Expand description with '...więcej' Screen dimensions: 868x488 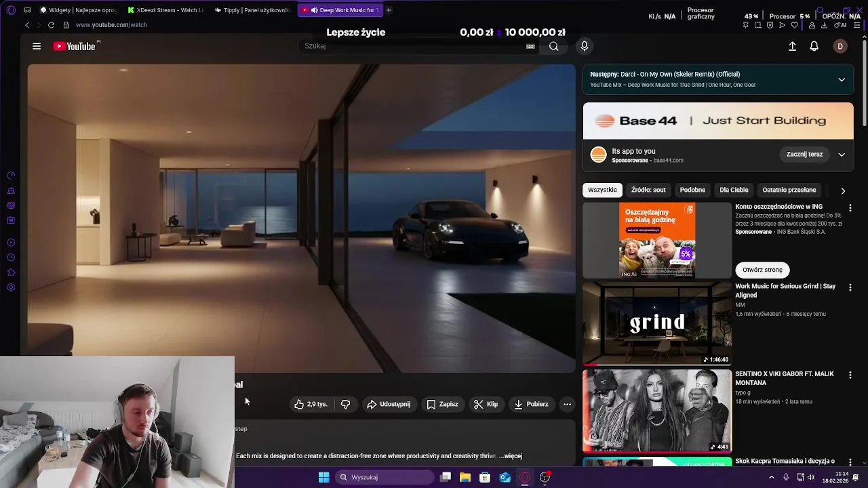pos(511,456)
